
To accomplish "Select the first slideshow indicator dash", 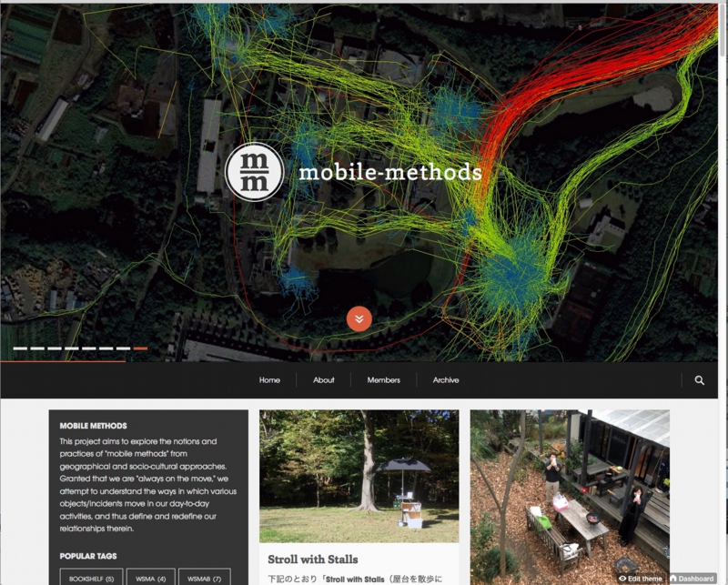I will click(20, 348).
